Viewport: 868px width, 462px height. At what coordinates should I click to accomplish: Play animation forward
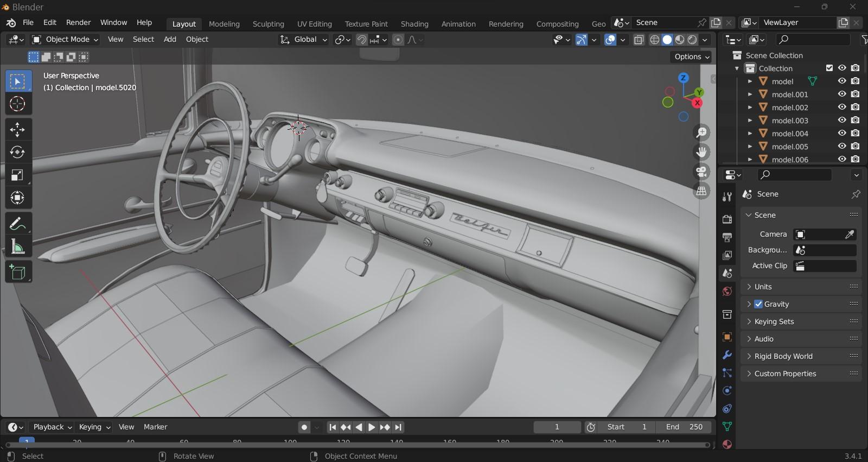[x=372, y=427]
